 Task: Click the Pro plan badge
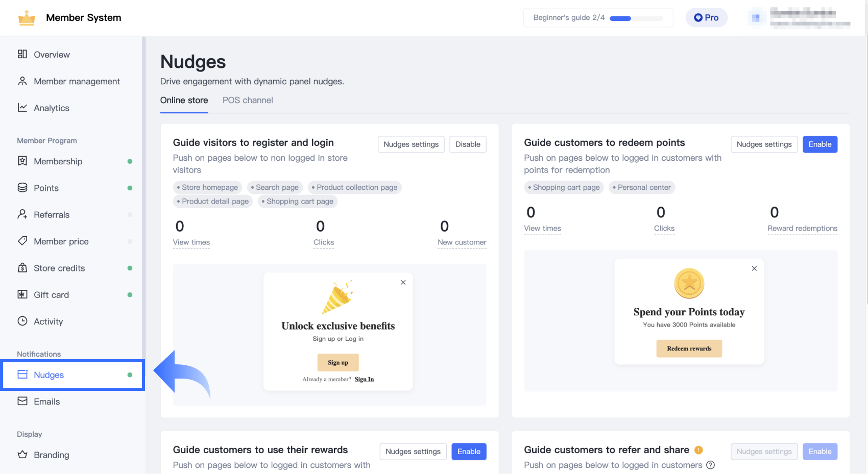pyautogui.click(x=706, y=18)
